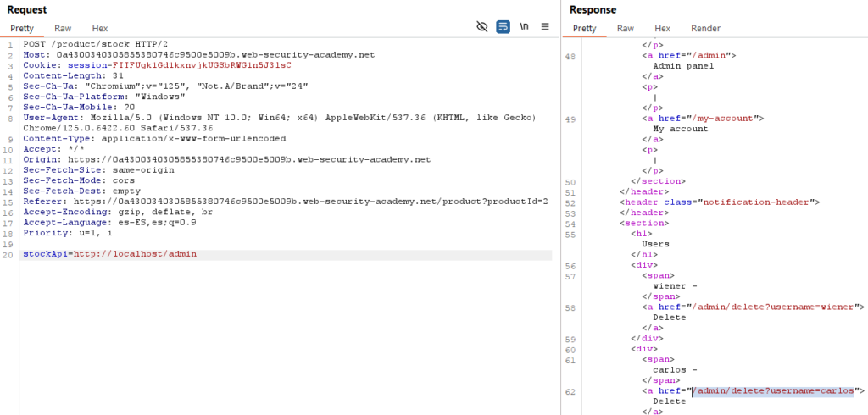Switch to the Response Pretty tab

585,28
